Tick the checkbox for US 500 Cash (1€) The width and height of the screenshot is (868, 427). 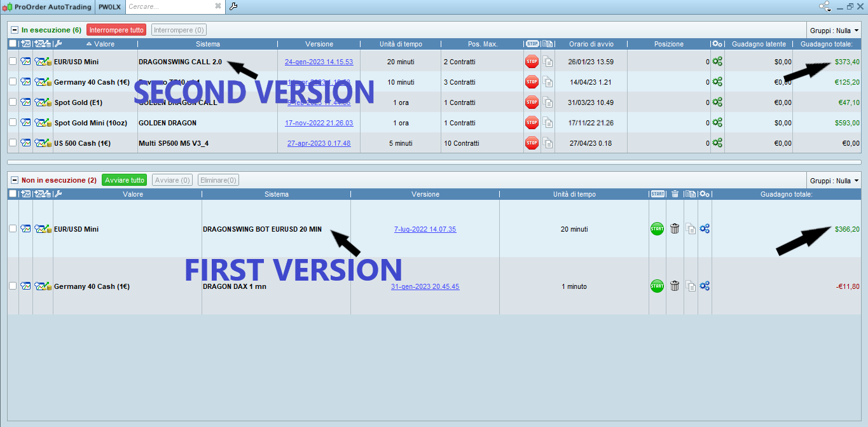click(13, 143)
